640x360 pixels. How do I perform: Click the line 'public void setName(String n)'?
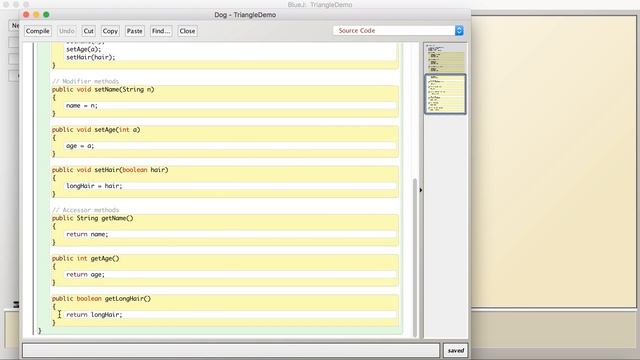[x=103, y=89]
